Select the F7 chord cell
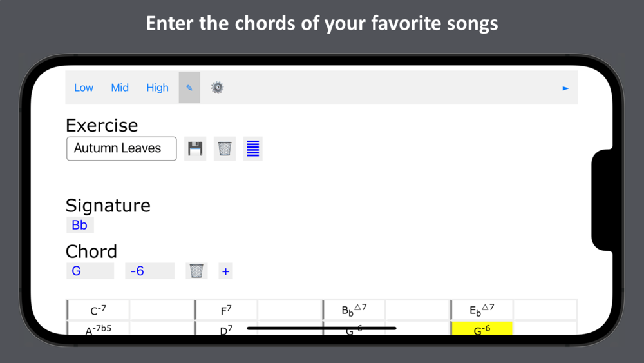 coord(226,310)
